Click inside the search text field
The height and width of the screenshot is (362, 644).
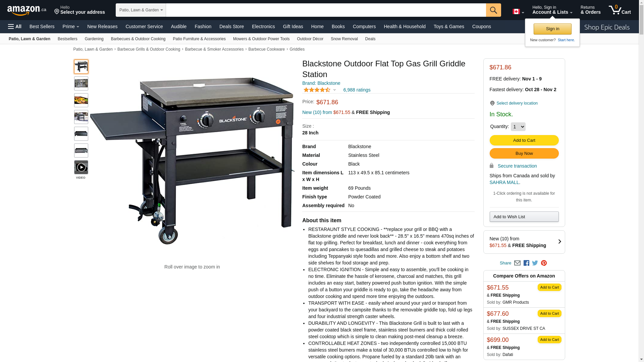(x=326, y=10)
